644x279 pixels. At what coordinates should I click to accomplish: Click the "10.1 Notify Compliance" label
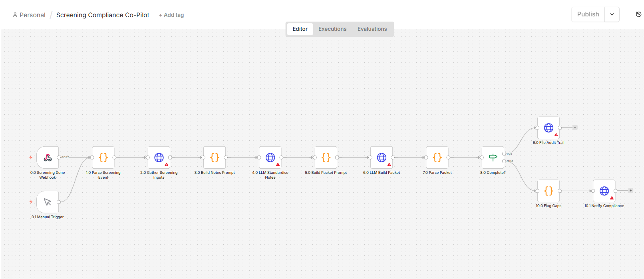(x=604, y=206)
